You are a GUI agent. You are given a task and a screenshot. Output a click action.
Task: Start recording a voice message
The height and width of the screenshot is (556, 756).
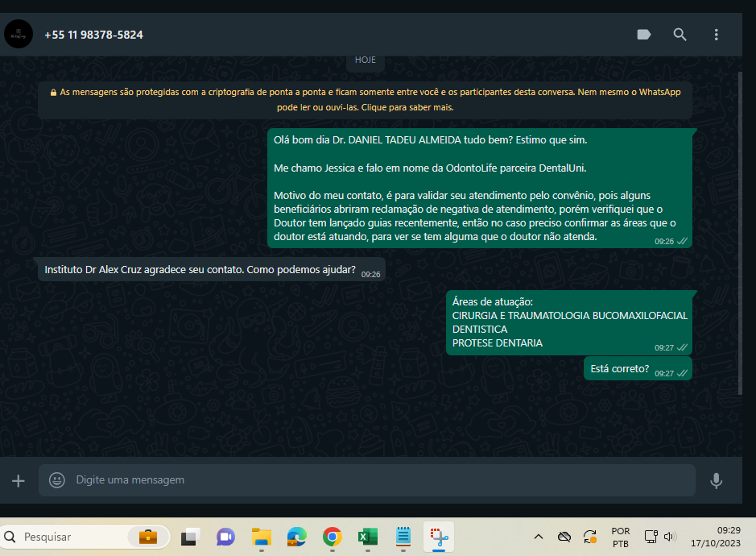[x=716, y=481]
